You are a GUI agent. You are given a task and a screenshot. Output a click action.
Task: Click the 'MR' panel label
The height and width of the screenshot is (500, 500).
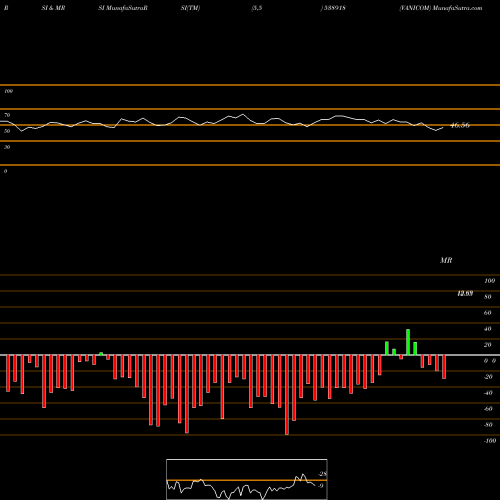[446, 260]
